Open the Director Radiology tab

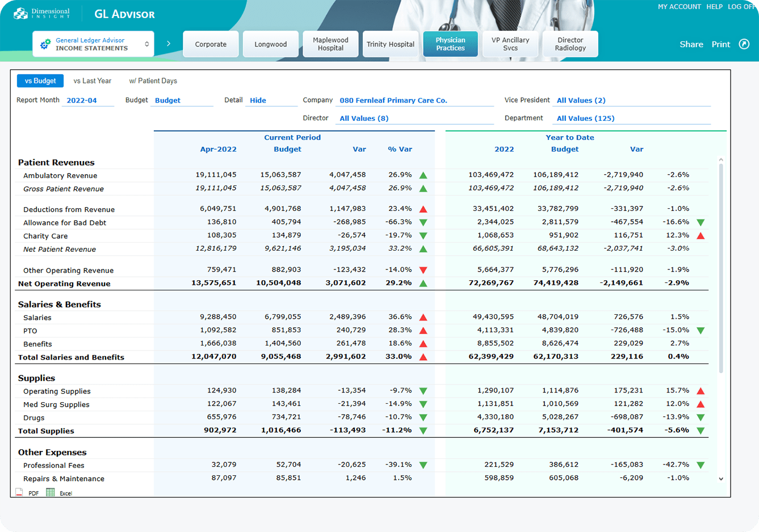pyautogui.click(x=570, y=44)
